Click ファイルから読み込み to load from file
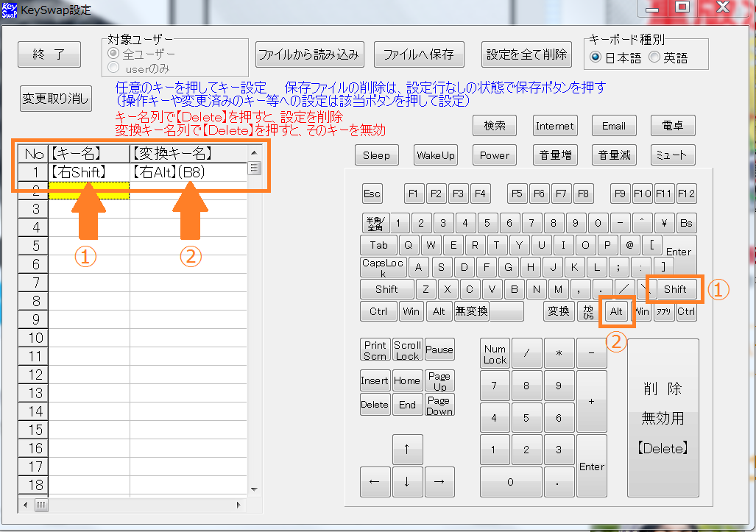 pos(308,54)
